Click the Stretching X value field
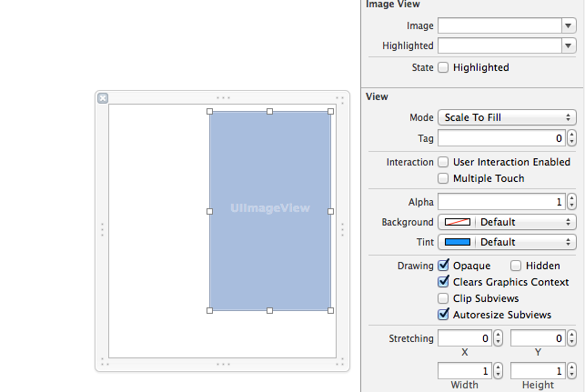 click(465, 338)
